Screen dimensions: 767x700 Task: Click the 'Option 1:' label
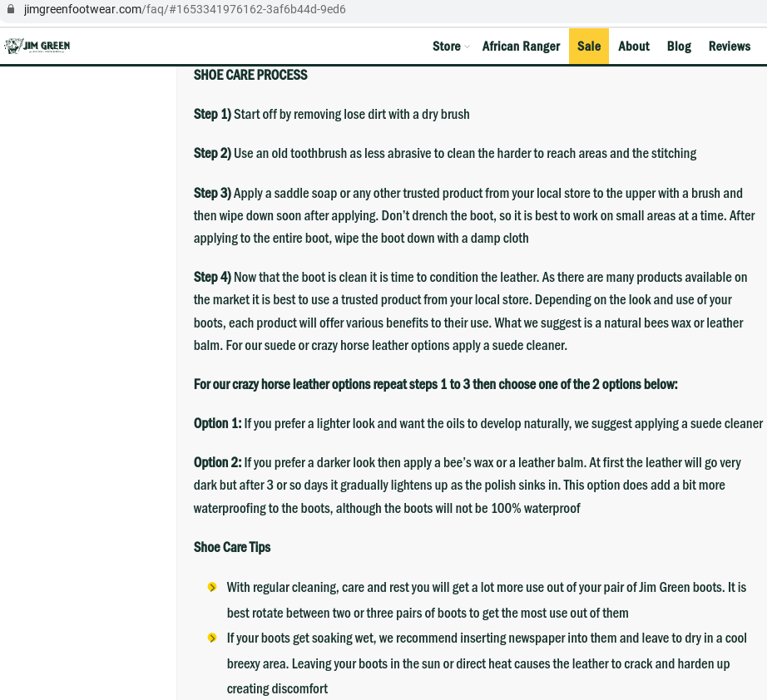(218, 423)
